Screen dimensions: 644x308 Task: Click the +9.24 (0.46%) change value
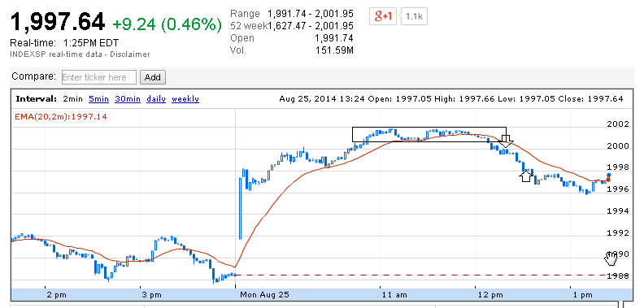coord(168,24)
